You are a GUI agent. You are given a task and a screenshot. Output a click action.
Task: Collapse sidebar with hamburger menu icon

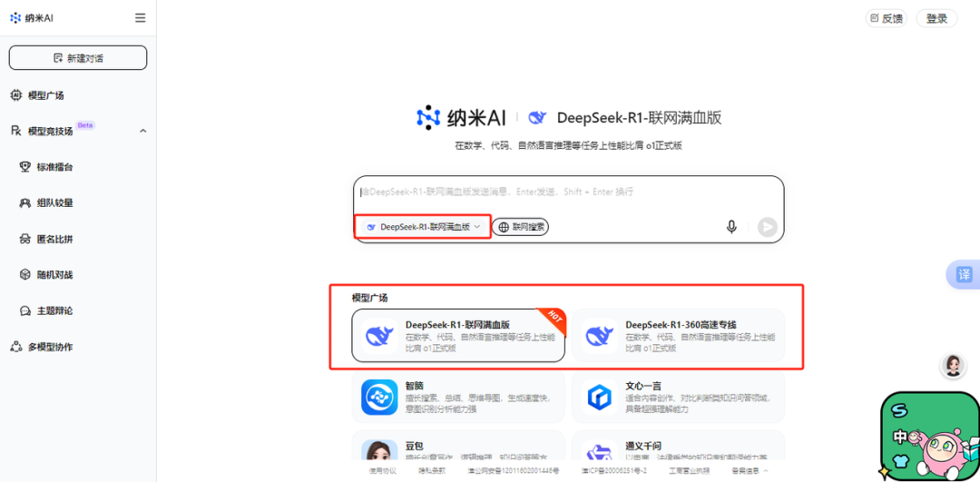pos(141,18)
